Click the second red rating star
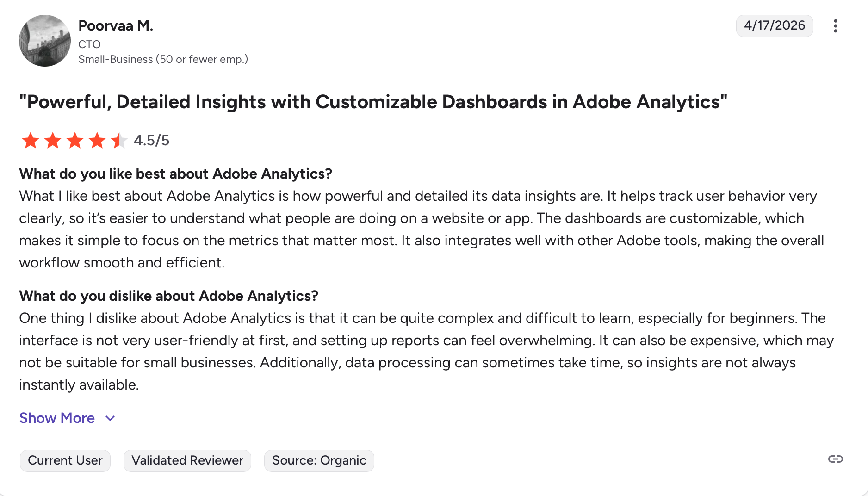 (53, 140)
